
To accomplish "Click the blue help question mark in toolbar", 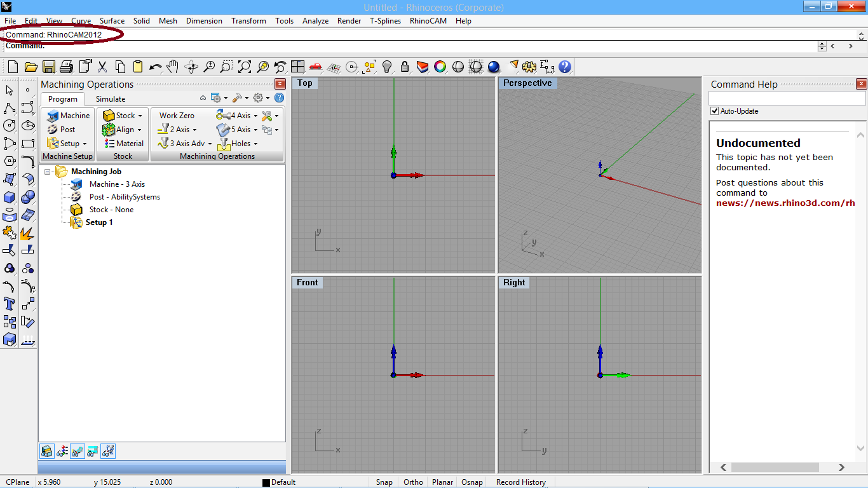I will pos(565,67).
